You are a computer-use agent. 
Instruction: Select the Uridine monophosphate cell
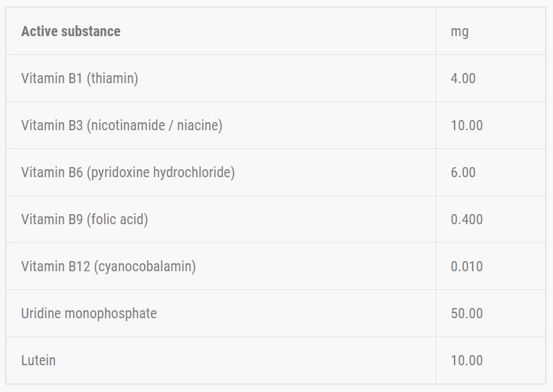point(89,313)
